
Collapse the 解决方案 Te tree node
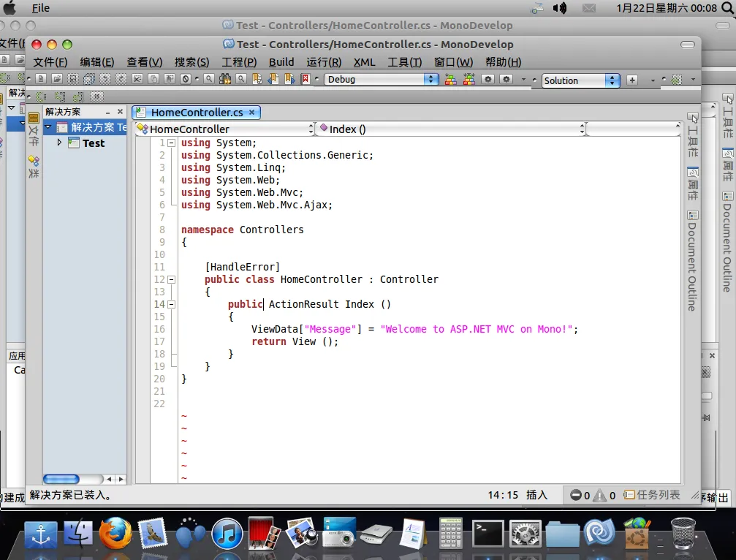[48, 126]
